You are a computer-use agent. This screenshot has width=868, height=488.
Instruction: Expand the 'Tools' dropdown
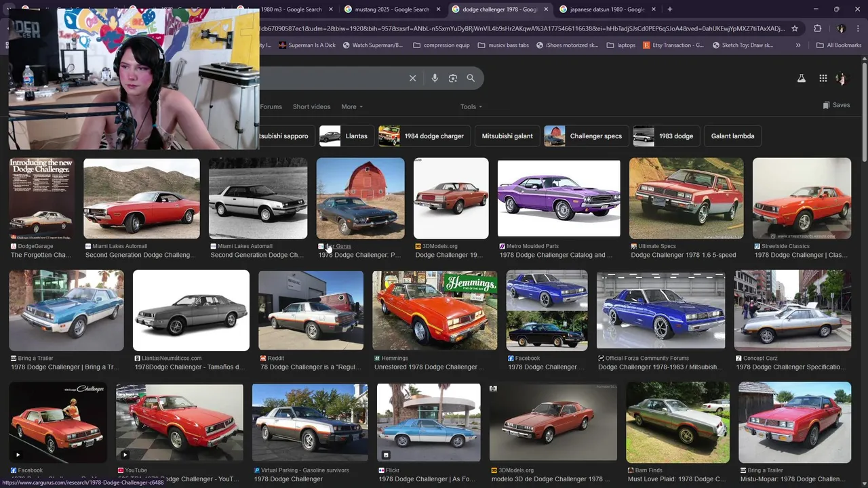(x=471, y=106)
